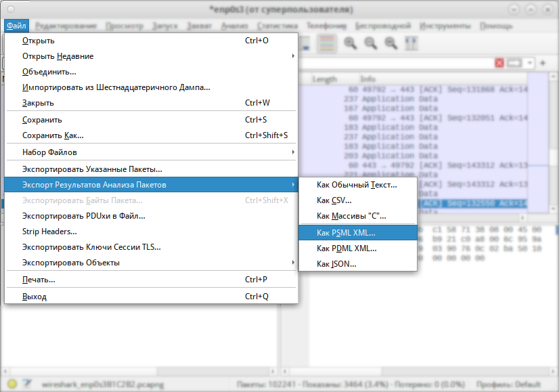The image size is (559, 392).
Task: Click the wireshark pcapng file name in status bar
Action: click(x=103, y=384)
